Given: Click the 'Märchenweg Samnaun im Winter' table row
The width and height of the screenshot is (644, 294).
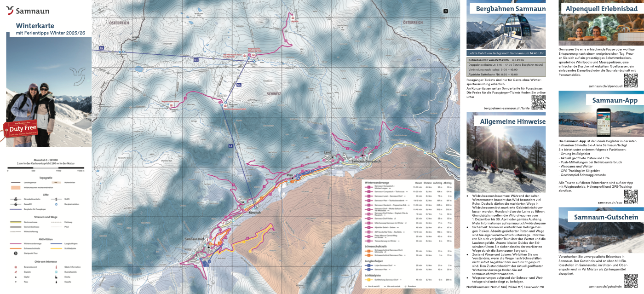Looking at the screenshot, I should [x=408, y=223].
